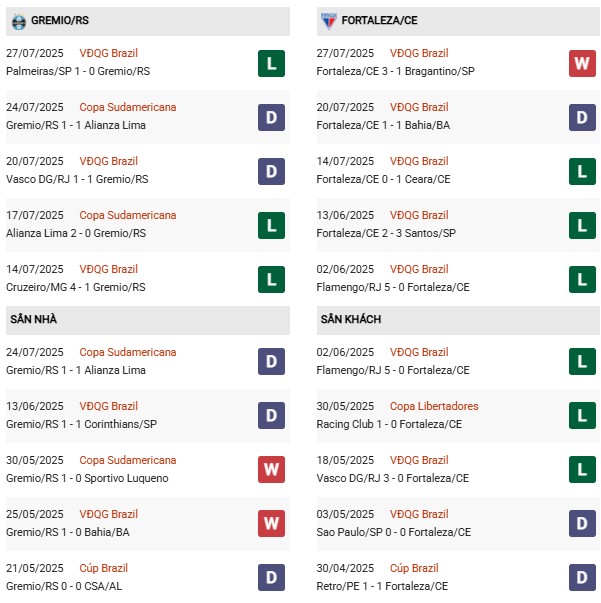Click the L badge for Fortaleza vs Santos/SP
Viewport: 601px width, 603px height.
(582, 225)
